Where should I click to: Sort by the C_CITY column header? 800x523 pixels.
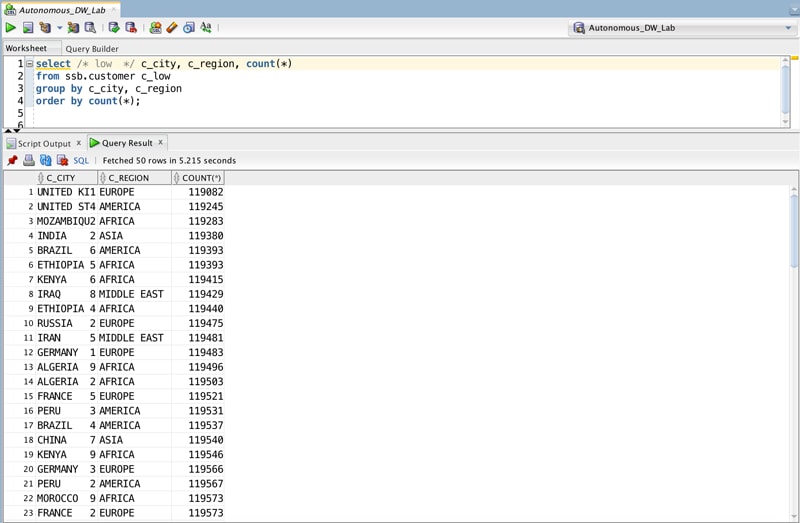[66, 178]
